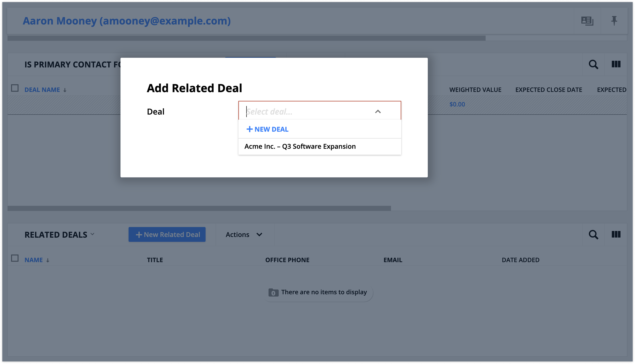Collapse the Select deal dropdown chevron

[x=378, y=112]
